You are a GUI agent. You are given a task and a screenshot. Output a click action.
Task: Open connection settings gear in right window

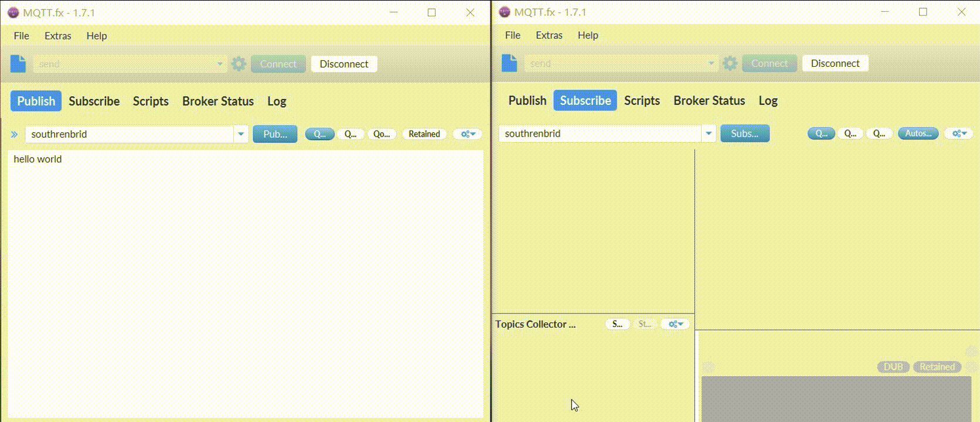[x=730, y=63]
